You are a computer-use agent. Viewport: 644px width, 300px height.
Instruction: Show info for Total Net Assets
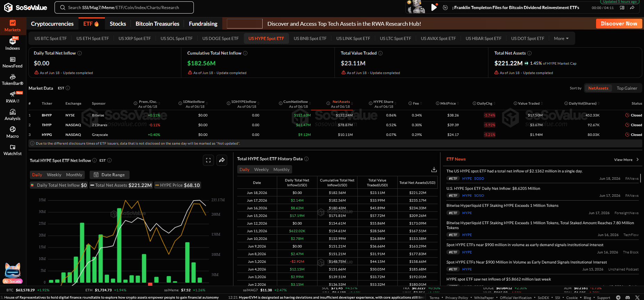pos(529,53)
